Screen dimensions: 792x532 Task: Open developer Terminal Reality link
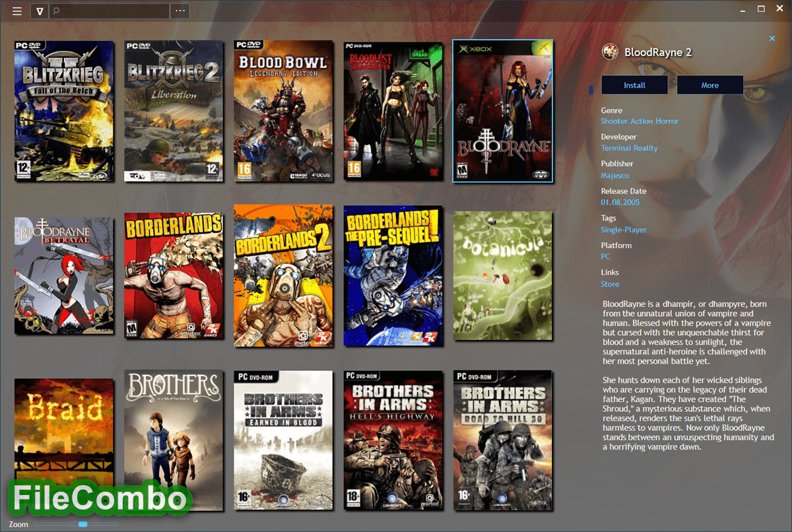629,149
